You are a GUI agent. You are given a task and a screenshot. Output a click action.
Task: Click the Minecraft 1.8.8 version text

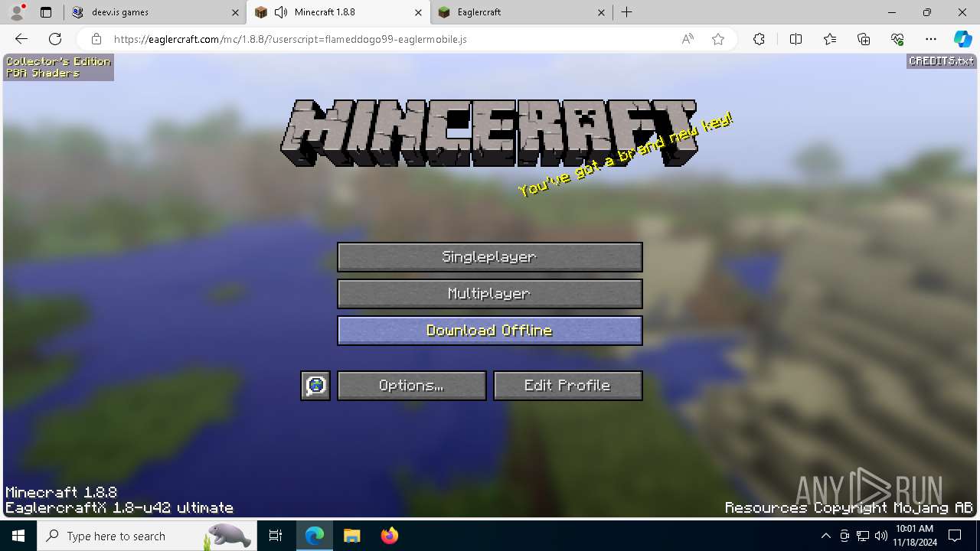pos(61,492)
